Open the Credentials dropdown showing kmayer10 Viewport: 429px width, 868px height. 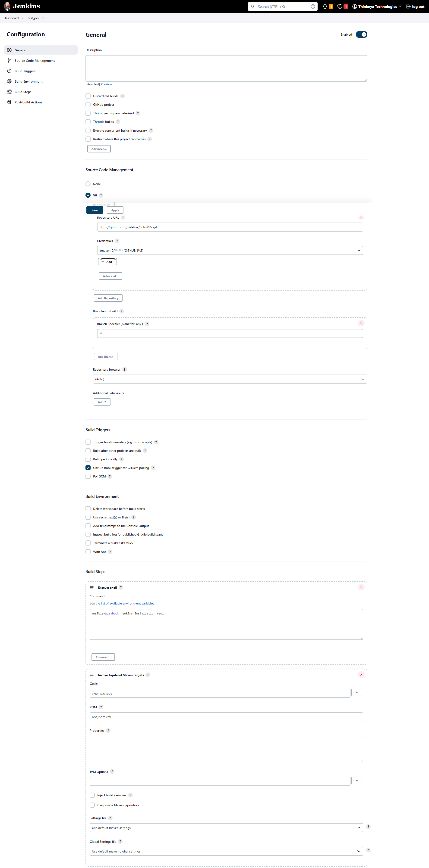click(x=230, y=250)
